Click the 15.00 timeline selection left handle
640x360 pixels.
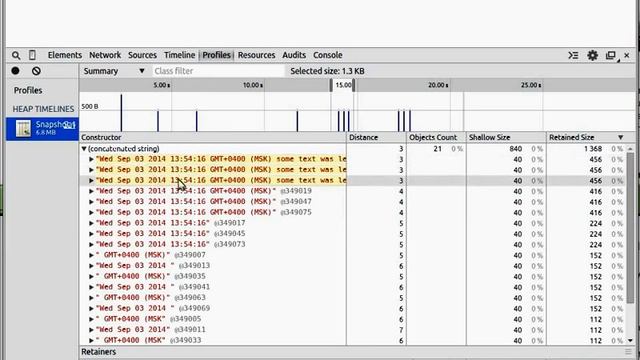pyautogui.click(x=331, y=85)
